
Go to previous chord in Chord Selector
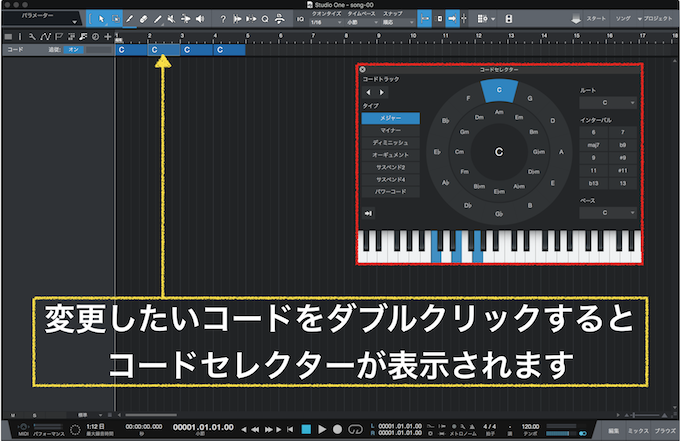coord(368,92)
